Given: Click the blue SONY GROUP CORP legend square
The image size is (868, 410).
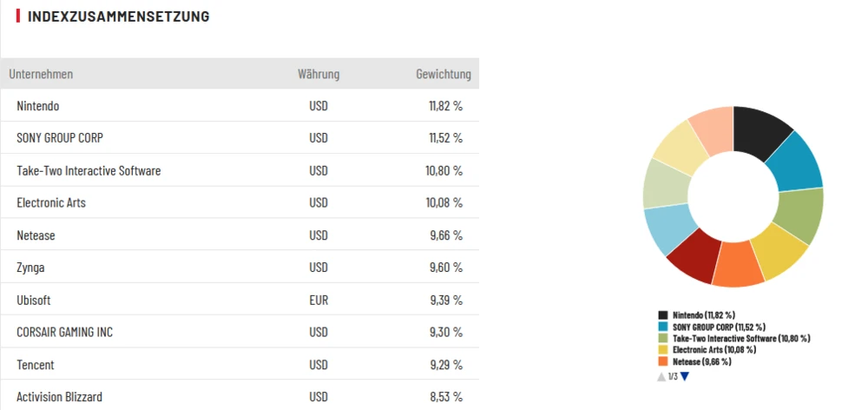Looking at the screenshot, I should pos(663,326).
